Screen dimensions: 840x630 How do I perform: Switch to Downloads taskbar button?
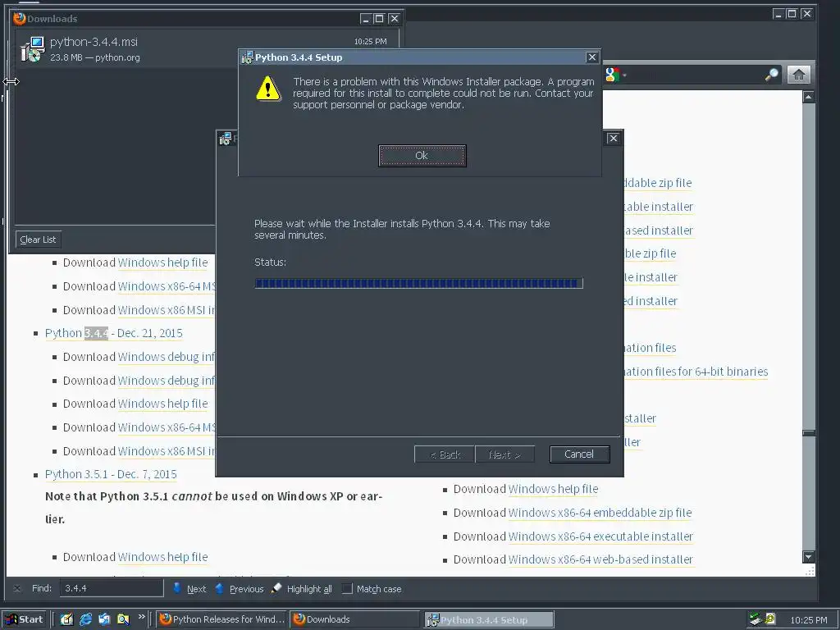[354, 619]
